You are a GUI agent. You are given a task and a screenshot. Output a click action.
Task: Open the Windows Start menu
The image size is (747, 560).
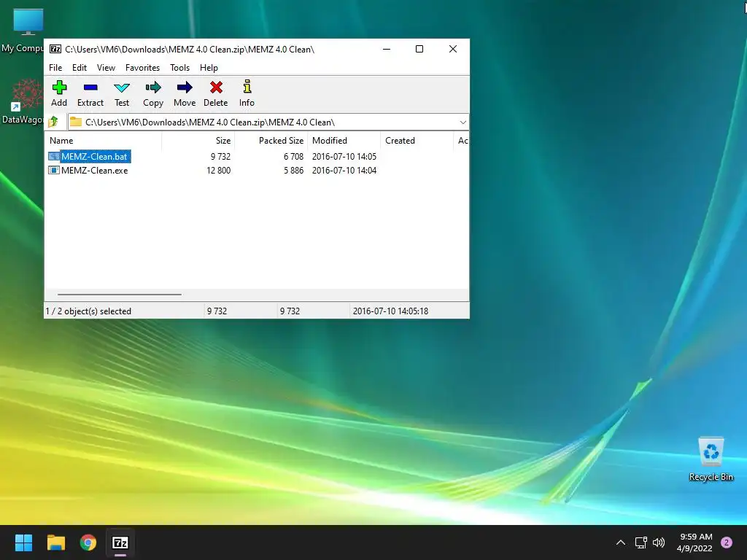click(23, 542)
